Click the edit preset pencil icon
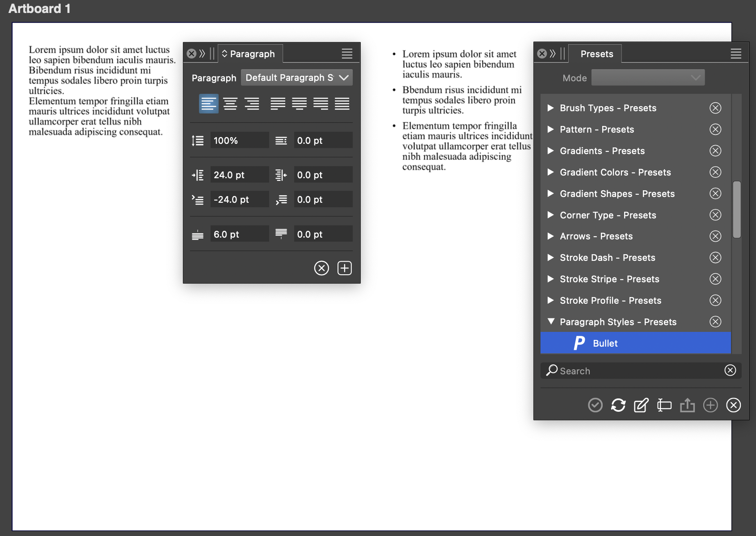This screenshot has width=756, height=536. click(641, 405)
